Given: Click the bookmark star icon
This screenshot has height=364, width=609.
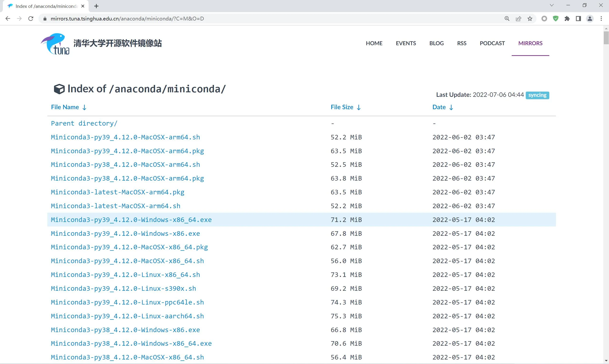Looking at the screenshot, I should coord(530,19).
